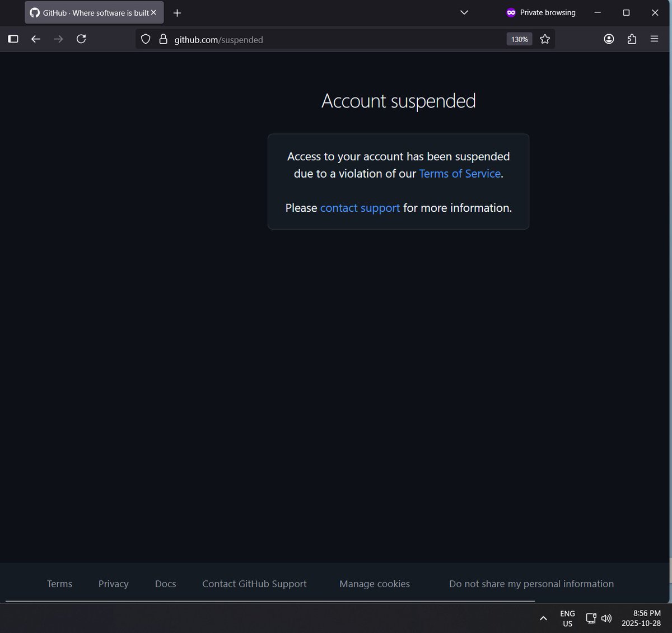Open the Privacy footer link

pos(113,584)
